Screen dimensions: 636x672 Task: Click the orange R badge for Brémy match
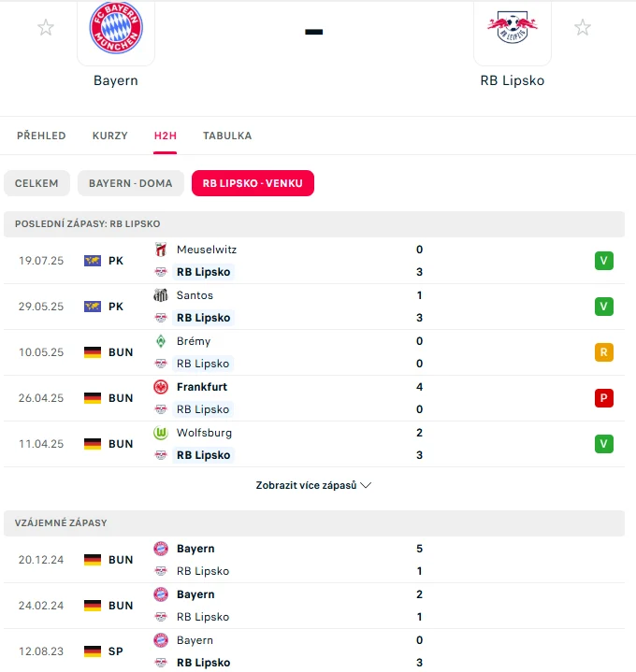tap(604, 352)
